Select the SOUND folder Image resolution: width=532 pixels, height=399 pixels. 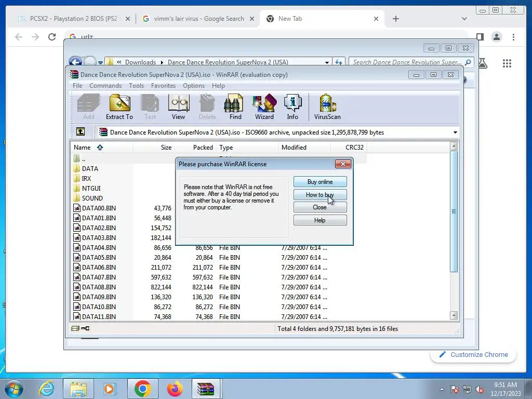[x=92, y=198]
